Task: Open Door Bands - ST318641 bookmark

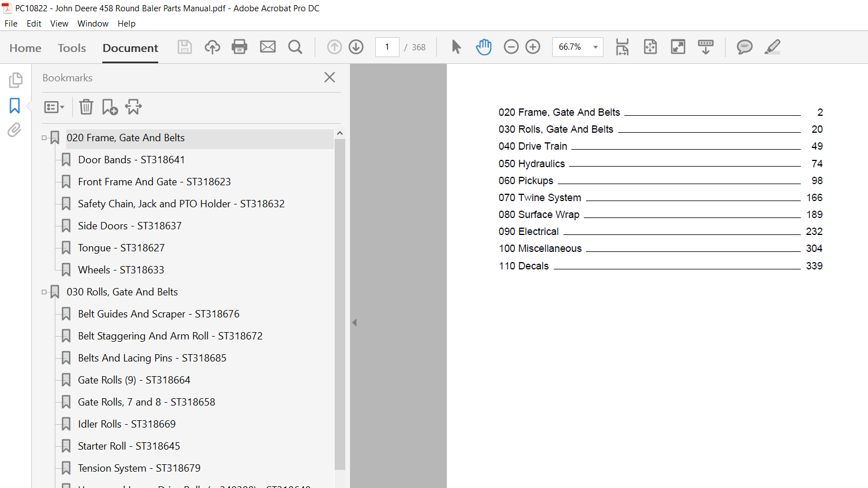Action: [131, 160]
